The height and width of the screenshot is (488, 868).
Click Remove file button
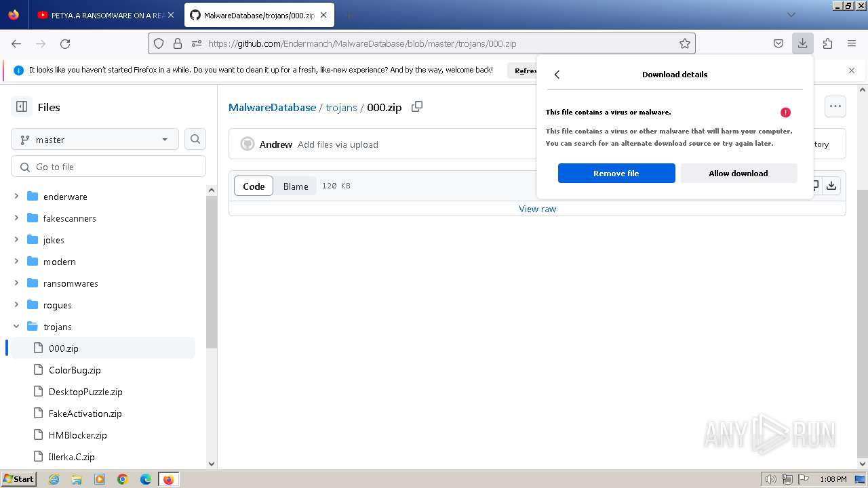tap(616, 173)
